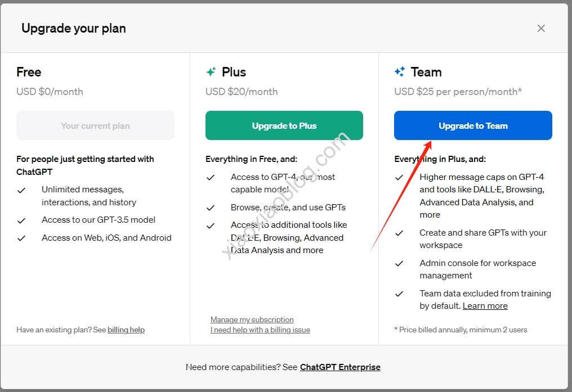Click I need help with a billing issue
572x392 pixels.
[260, 330]
